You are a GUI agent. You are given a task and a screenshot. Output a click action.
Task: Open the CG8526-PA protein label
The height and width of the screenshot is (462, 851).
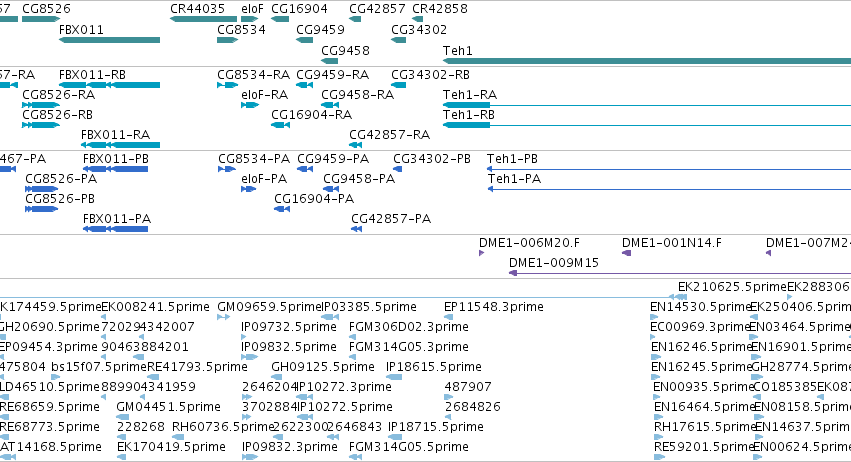coord(61,179)
